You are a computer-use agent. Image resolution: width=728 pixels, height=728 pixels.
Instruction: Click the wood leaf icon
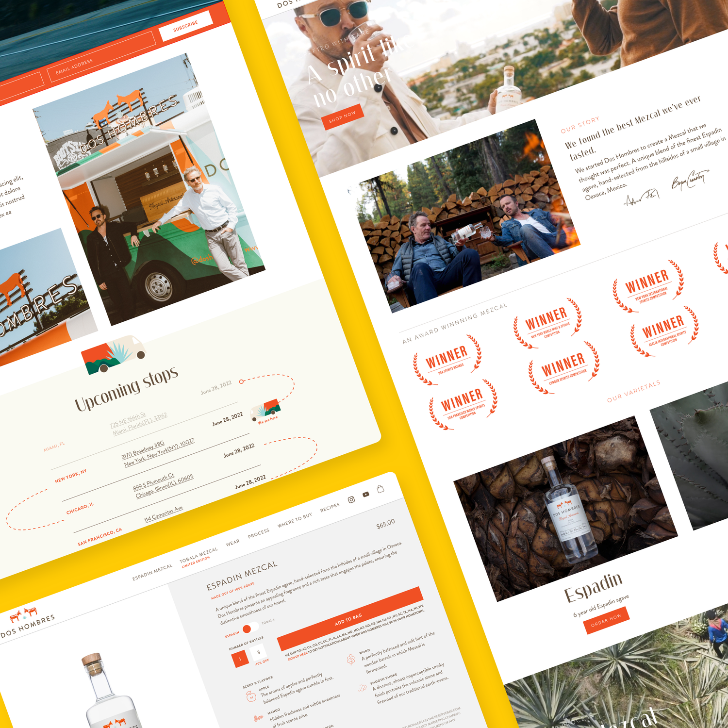pyautogui.click(x=350, y=660)
